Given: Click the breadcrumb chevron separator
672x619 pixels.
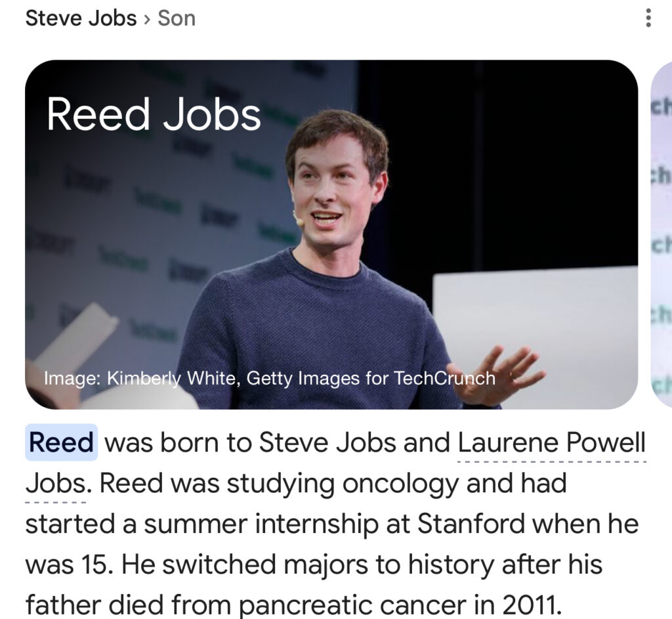Looking at the screenshot, I should [148, 18].
